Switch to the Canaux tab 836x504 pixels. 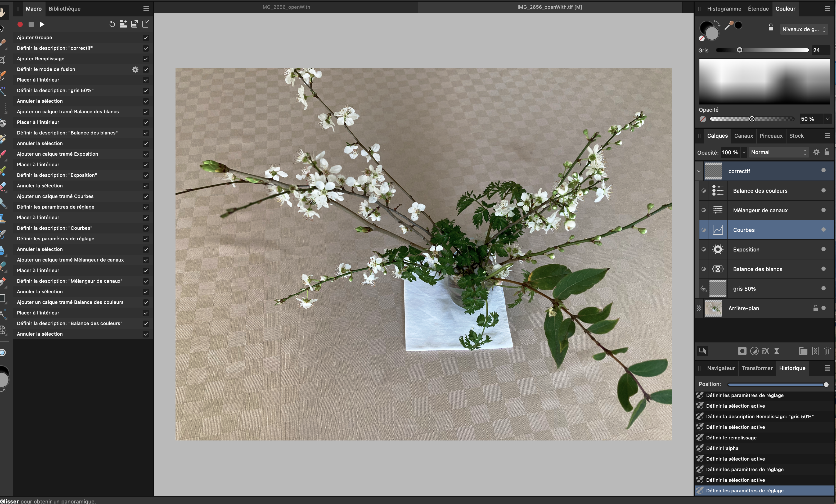(743, 136)
